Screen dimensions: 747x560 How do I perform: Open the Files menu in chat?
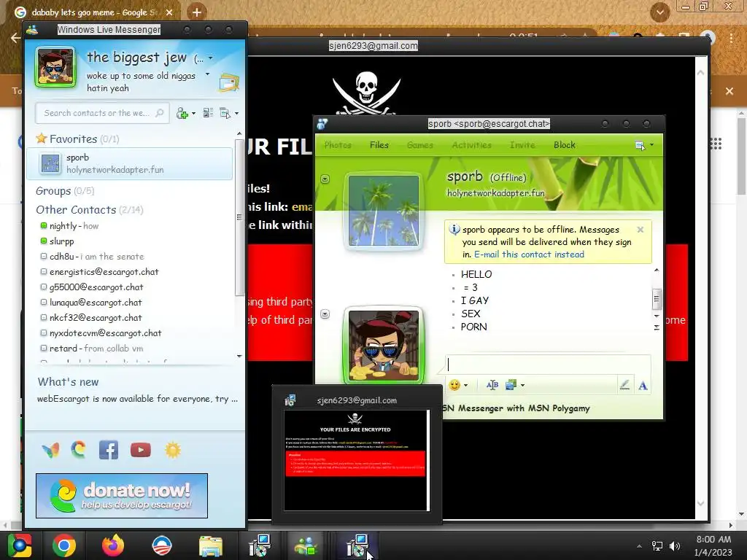click(379, 145)
